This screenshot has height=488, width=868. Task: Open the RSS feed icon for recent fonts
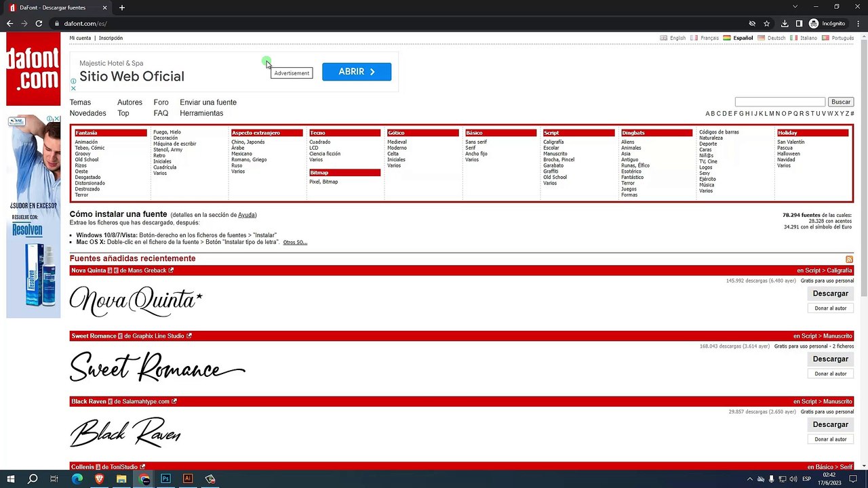point(849,260)
